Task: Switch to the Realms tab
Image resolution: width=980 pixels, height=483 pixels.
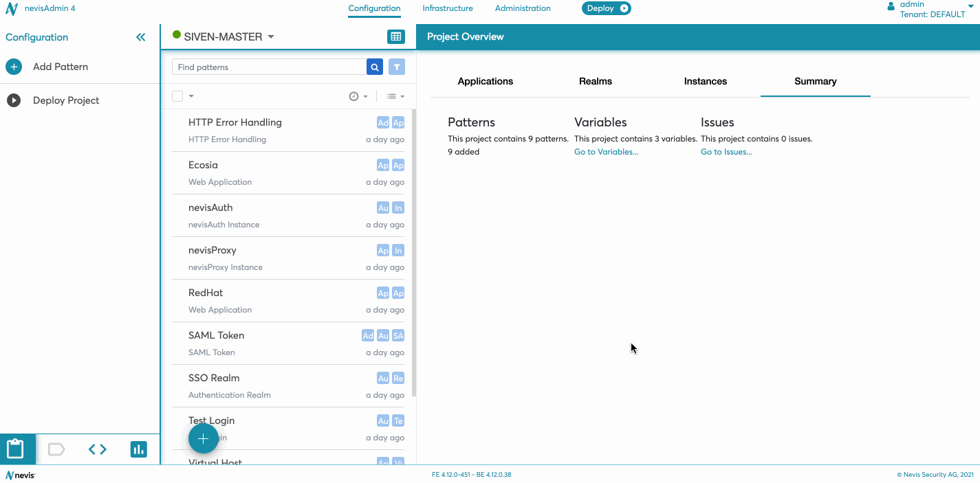Action: (x=596, y=81)
